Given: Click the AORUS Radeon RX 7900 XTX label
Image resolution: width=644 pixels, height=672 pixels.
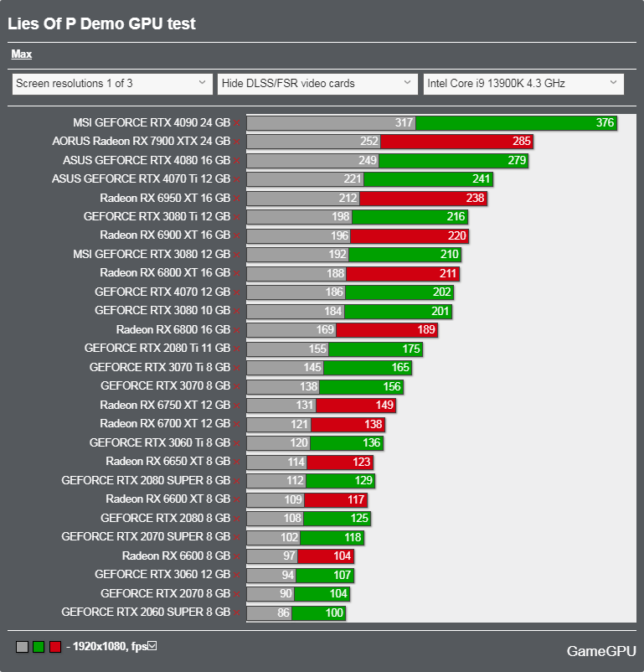Looking at the screenshot, I should point(142,141).
